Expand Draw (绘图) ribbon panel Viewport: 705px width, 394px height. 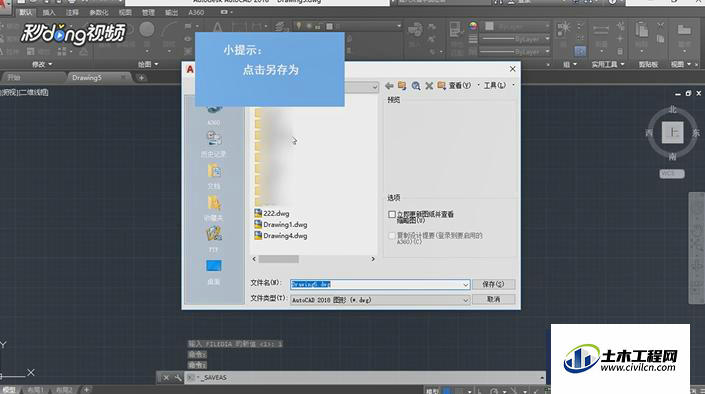148,64
